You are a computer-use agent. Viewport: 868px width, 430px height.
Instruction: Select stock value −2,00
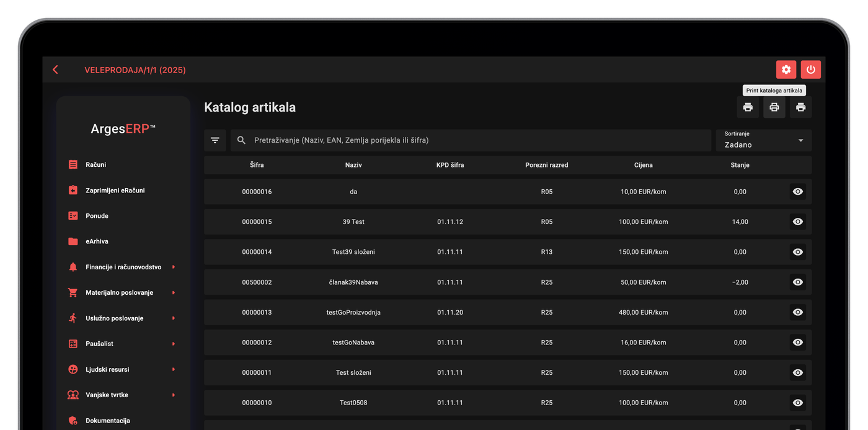click(740, 282)
